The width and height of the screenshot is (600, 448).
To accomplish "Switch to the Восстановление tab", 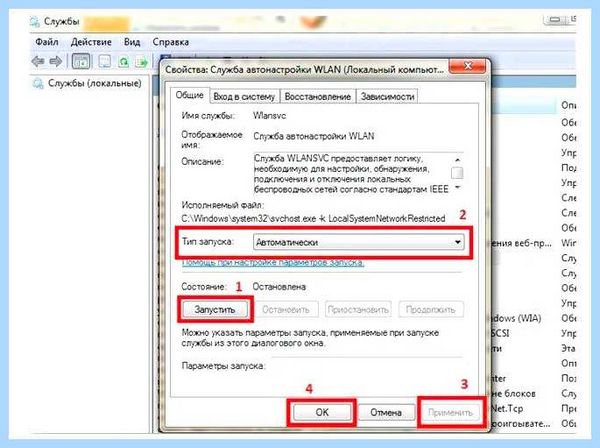I will point(318,97).
